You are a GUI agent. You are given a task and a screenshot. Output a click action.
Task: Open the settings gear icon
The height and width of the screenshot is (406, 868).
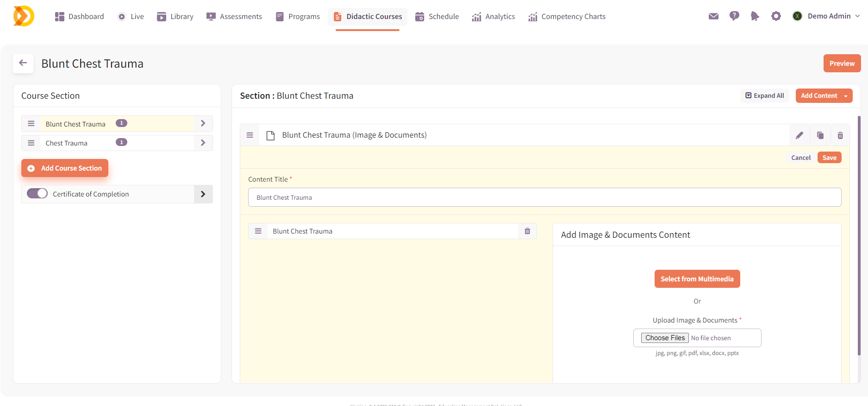pos(776,16)
